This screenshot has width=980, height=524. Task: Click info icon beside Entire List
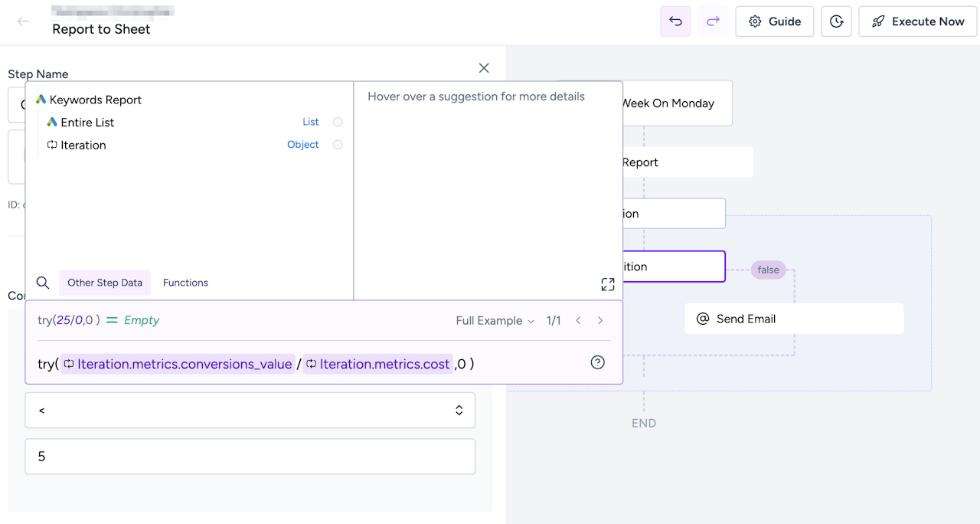(338, 122)
